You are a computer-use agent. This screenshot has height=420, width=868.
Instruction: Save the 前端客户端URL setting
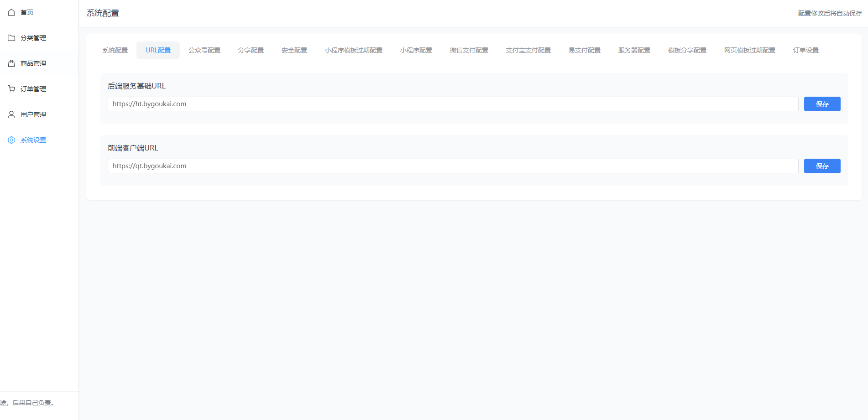pyautogui.click(x=822, y=166)
